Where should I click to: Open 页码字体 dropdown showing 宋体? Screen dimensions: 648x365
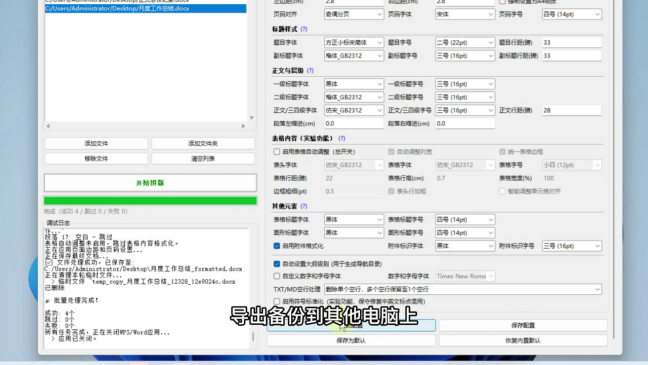(x=465, y=14)
